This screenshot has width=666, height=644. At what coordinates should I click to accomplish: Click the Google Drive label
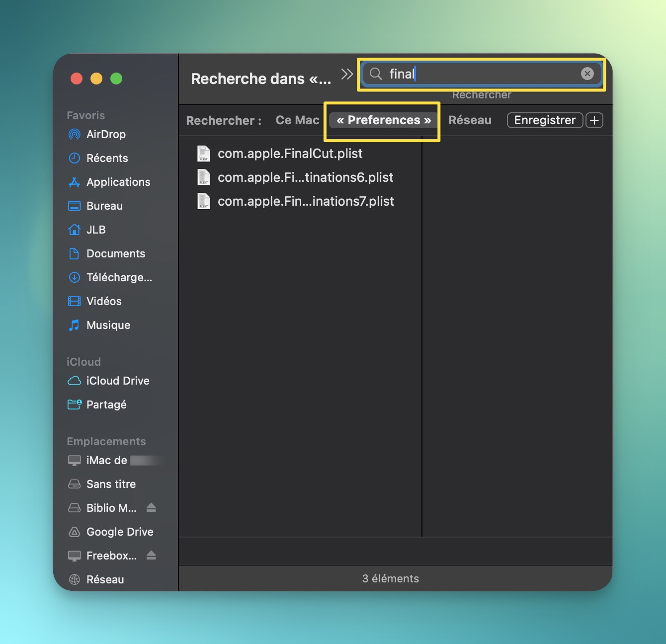[120, 532]
